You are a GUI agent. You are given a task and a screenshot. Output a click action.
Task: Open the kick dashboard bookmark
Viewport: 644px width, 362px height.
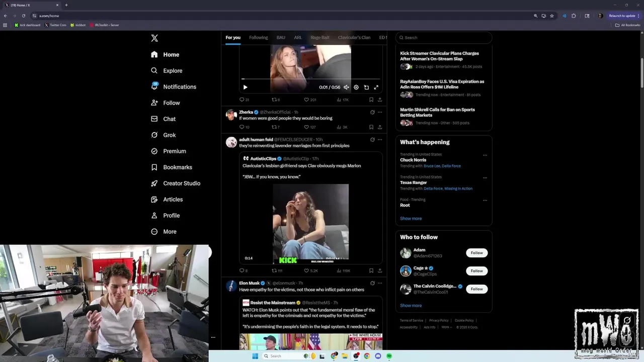27,25
